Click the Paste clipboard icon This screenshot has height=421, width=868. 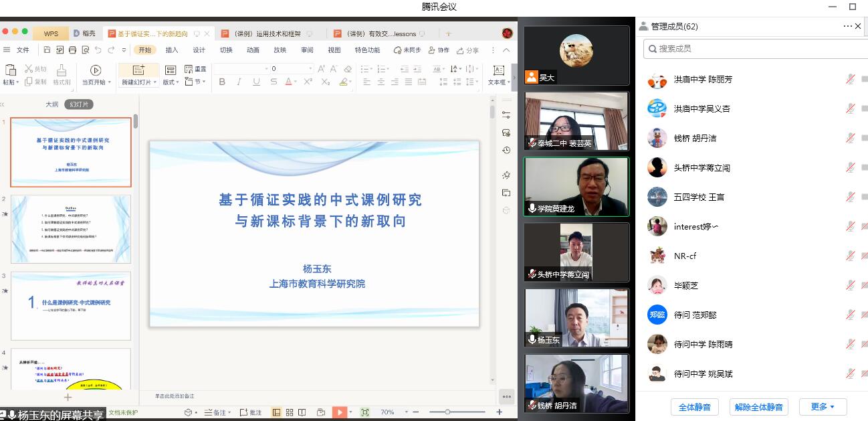(x=10, y=70)
